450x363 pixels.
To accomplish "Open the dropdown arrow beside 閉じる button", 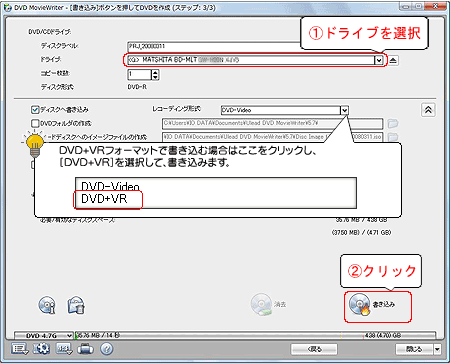I will [x=437, y=349].
